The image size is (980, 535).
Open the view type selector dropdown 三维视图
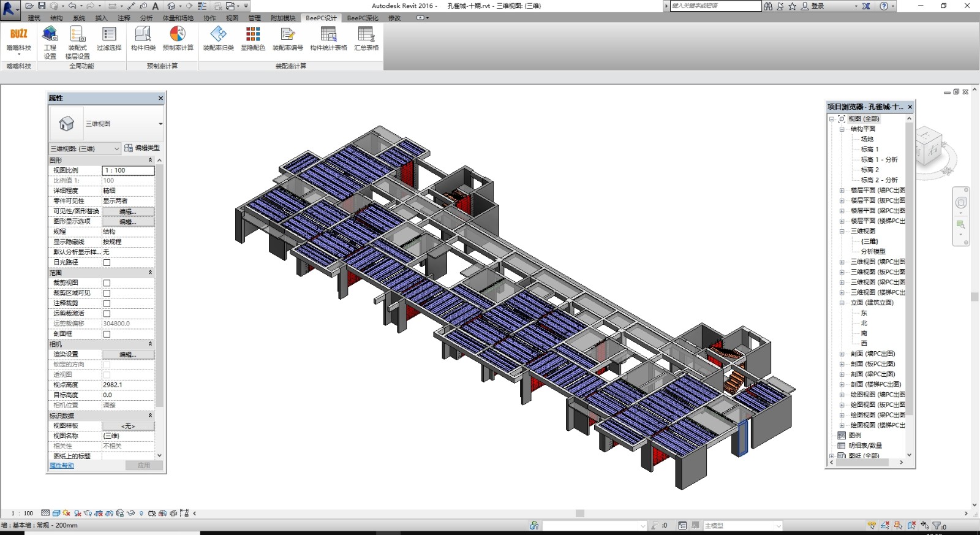point(107,124)
